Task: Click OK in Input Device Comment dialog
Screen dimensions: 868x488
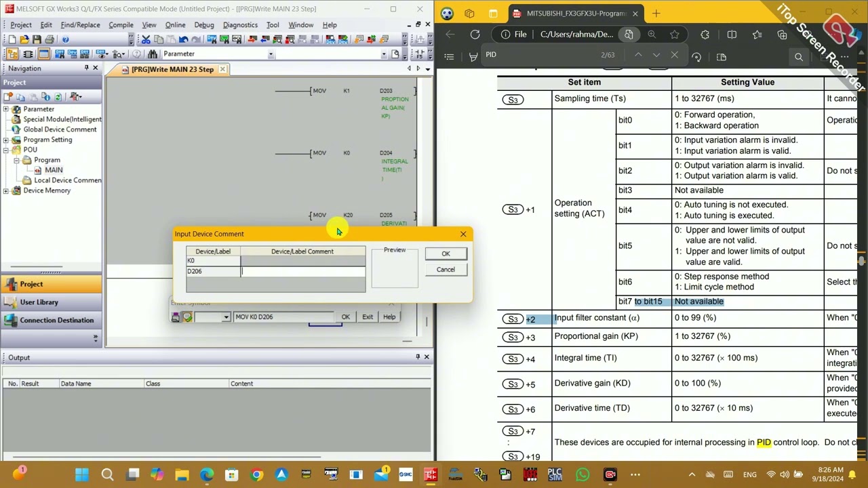Action: pos(446,253)
